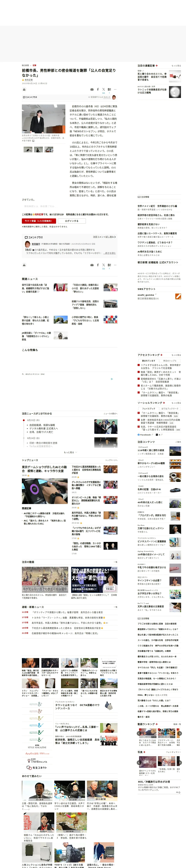Open the コメント link by 常見陽平さん
Image resolution: width=186 pixels, height=868 pixels.
[107, 97]
